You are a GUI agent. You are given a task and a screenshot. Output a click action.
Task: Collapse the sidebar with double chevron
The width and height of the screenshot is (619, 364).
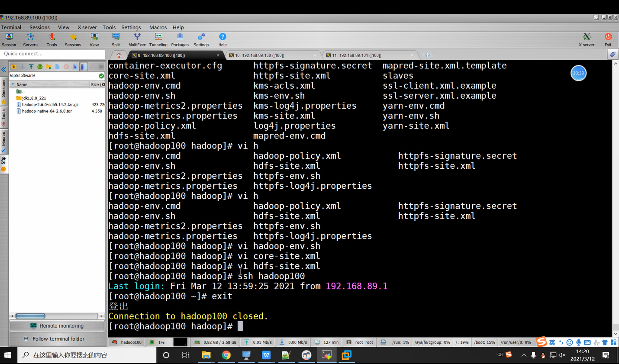tap(3, 69)
